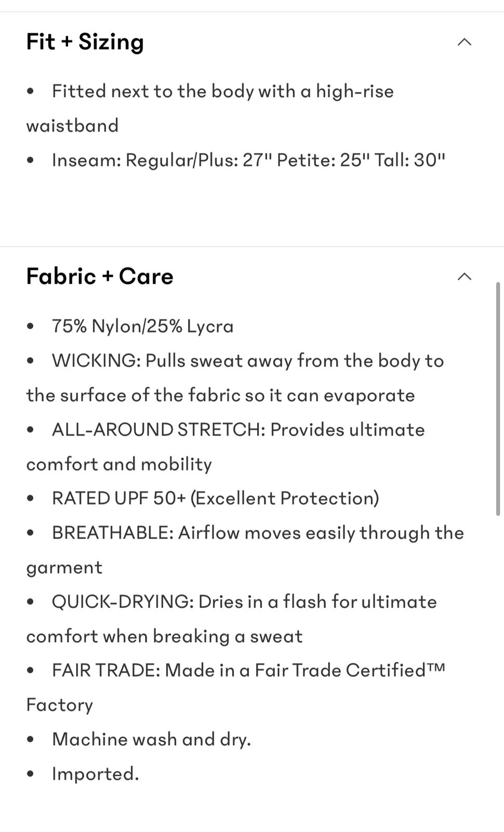Click the WICKING feature description

pos(235,378)
